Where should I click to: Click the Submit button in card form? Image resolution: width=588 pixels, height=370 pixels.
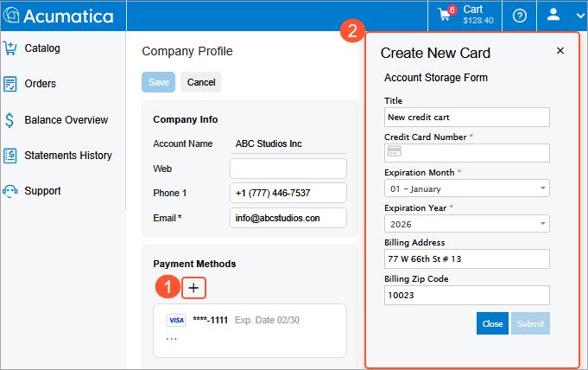pos(530,323)
